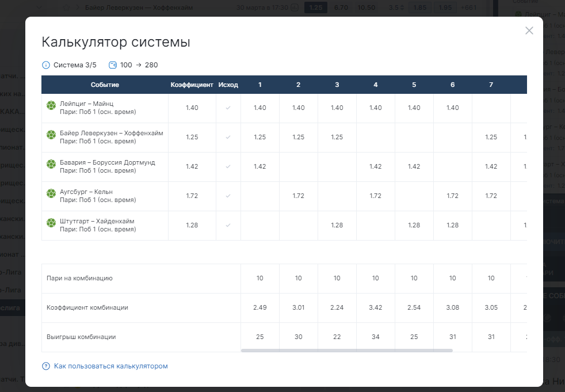This screenshot has width=565, height=392.
Task: Click the football icon for Байер Леверкузен – Хоффенхайм
Action: click(x=51, y=135)
